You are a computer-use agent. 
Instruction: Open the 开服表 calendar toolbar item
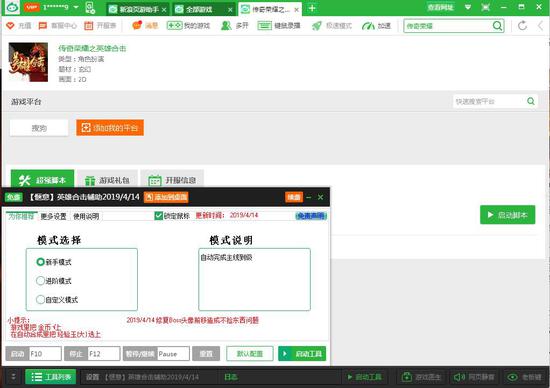[x=100, y=26]
